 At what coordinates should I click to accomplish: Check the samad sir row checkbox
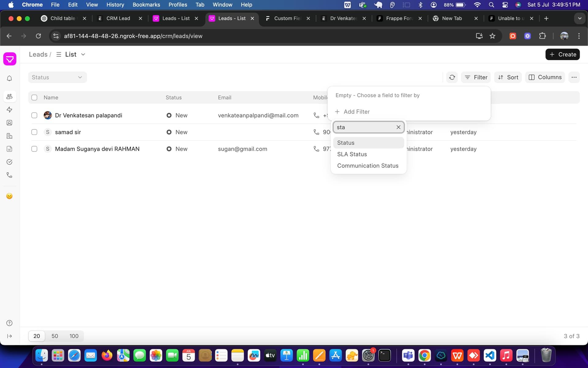[x=34, y=132]
